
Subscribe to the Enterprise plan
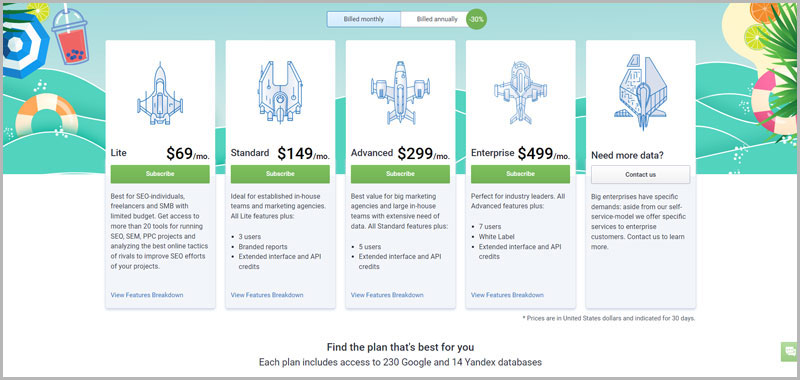pos(520,174)
